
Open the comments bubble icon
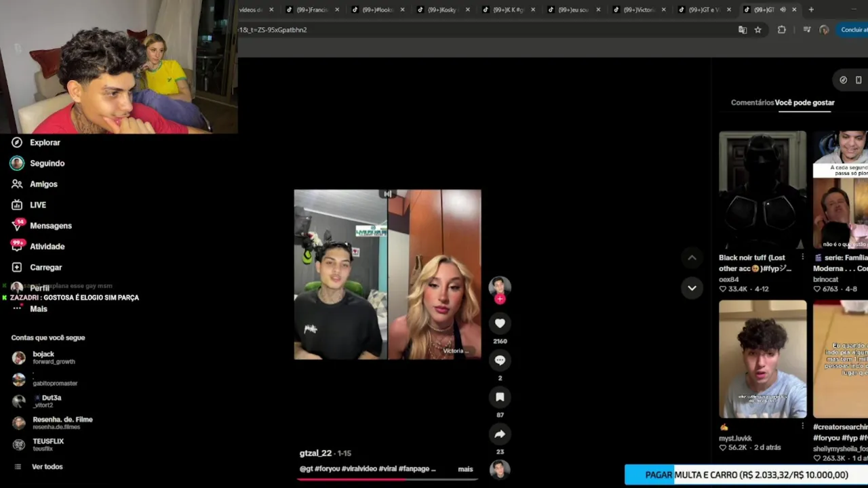(500, 361)
